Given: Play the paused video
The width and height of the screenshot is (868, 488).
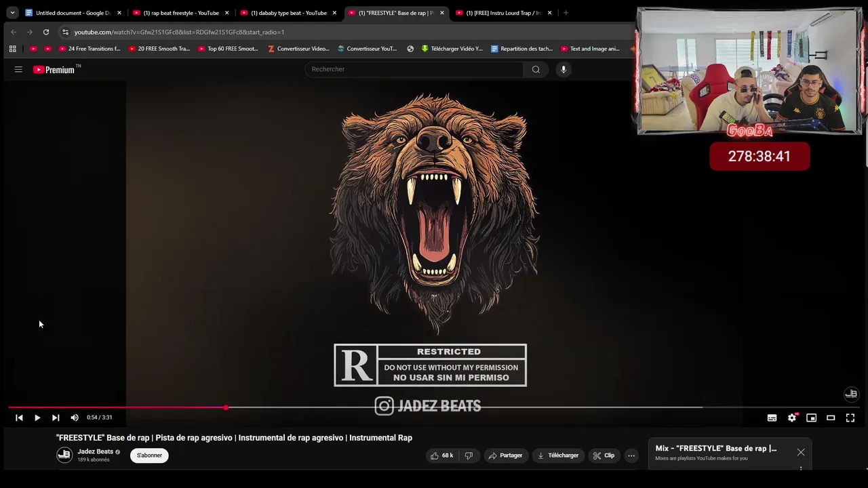Looking at the screenshot, I should [37, 418].
